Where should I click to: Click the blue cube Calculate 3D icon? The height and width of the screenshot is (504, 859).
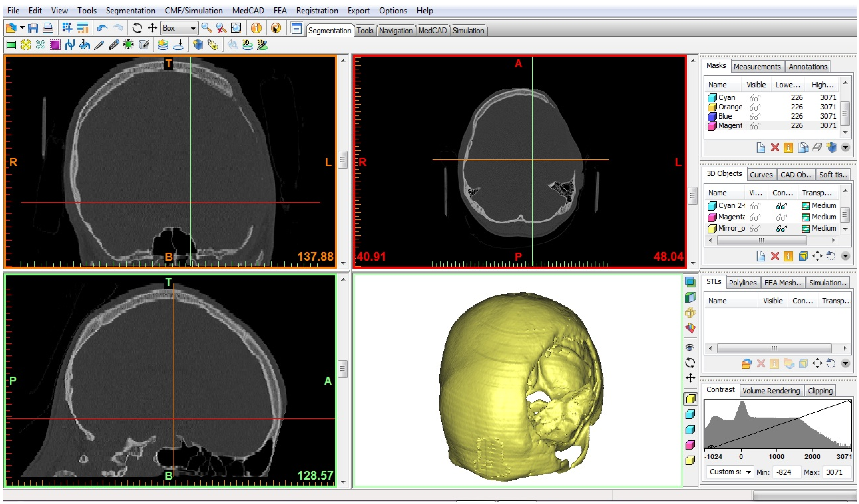198,45
